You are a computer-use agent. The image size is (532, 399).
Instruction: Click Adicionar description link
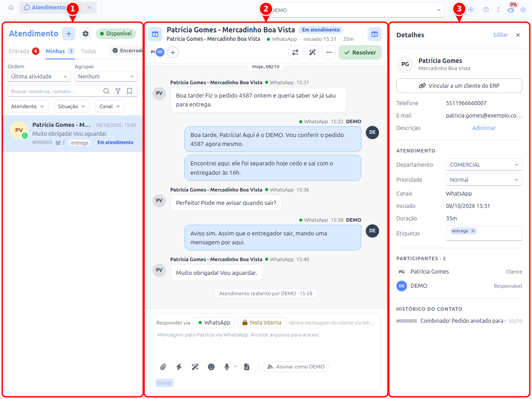tap(484, 128)
